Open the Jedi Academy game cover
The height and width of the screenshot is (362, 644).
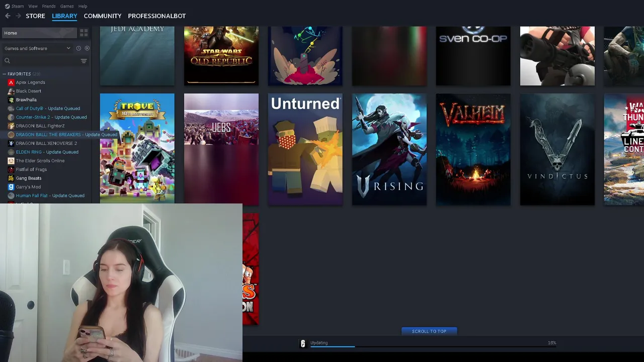[x=137, y=56]
